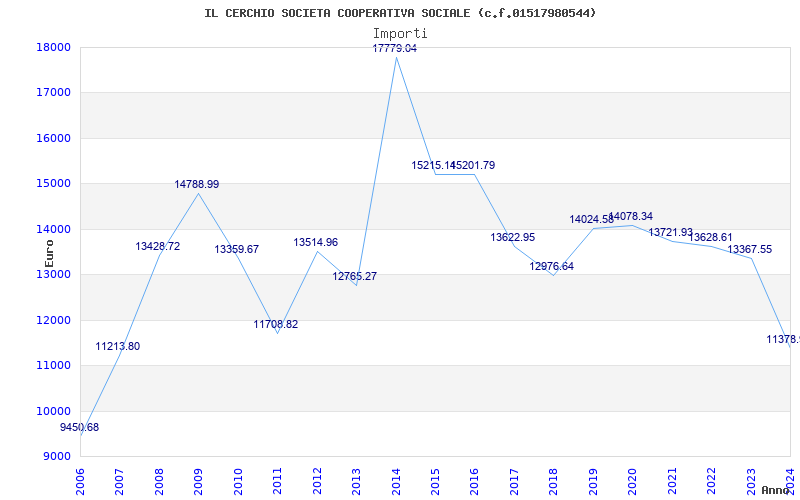Select the data label 13428.72
This screenshot has height=500, width=800.
[x=158, y=246]
